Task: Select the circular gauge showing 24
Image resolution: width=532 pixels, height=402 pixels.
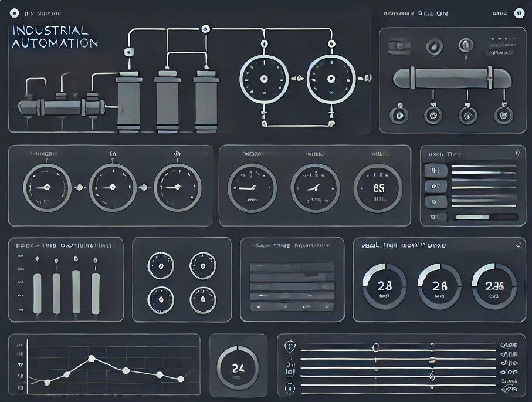Action: (x=238, y=368)
